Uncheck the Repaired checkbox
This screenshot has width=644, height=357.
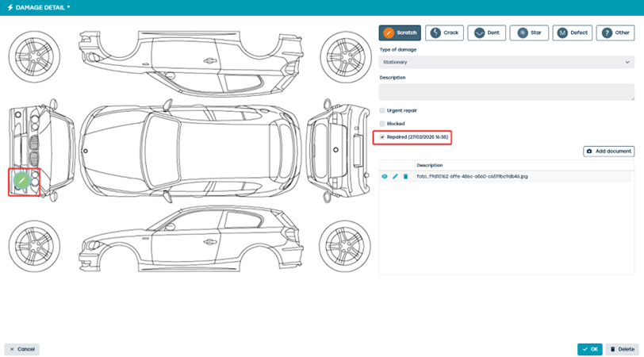click(x=382, y=137)
